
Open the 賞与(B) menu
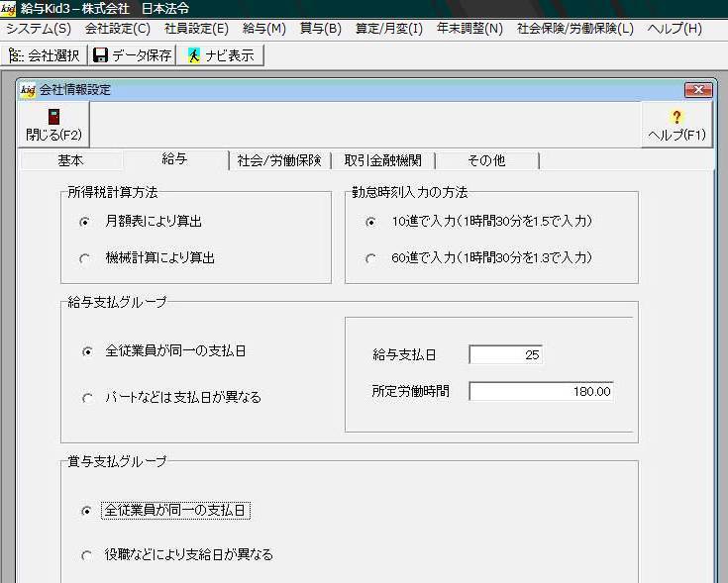[x=320, y=29]
